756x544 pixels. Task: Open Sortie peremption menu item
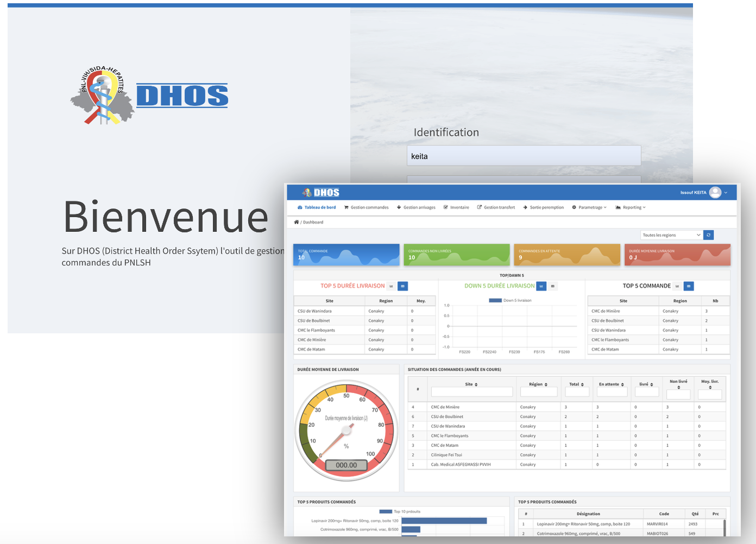coord(544,207)
